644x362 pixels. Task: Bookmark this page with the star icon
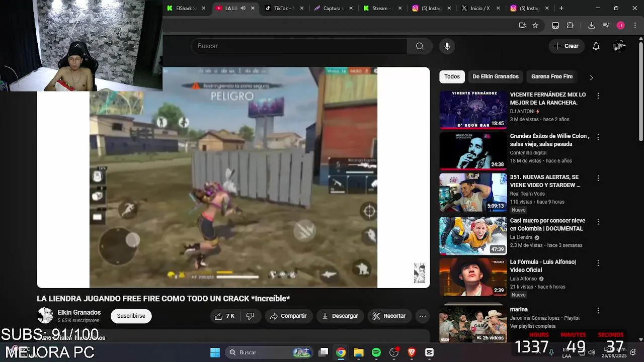point(535,25)
